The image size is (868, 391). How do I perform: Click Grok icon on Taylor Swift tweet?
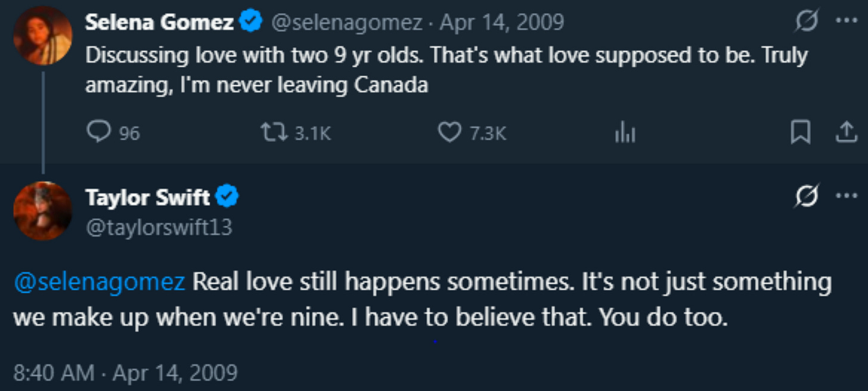(x=807, y=195)
